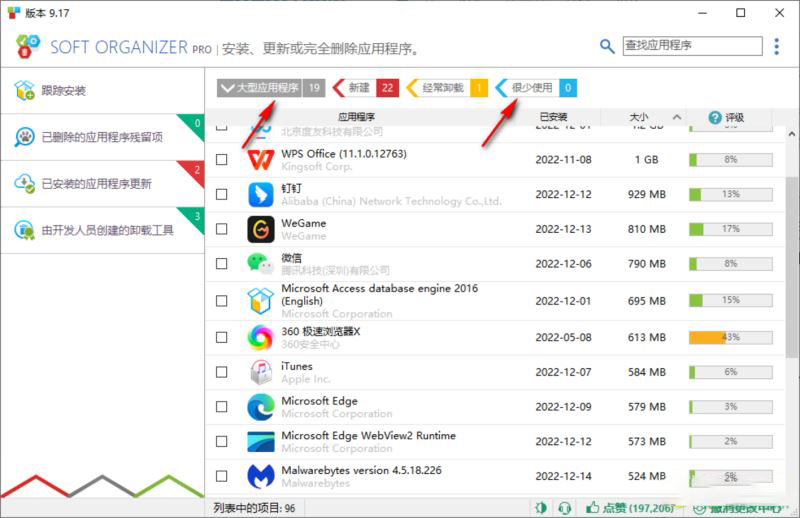This screenshot has height=518, width=800.
Task: Click the 微信 app icon
Action: tap(261, 264)
